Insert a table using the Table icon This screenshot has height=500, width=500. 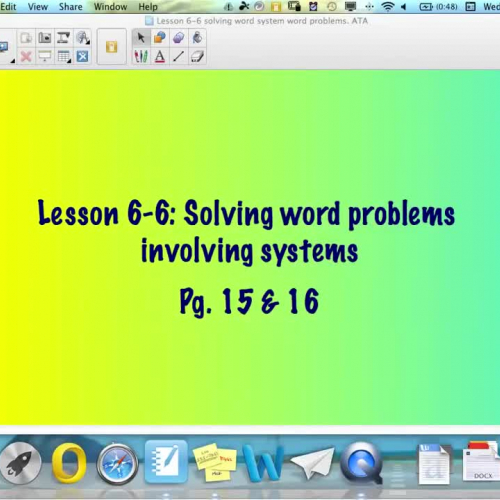coord(63,56)
